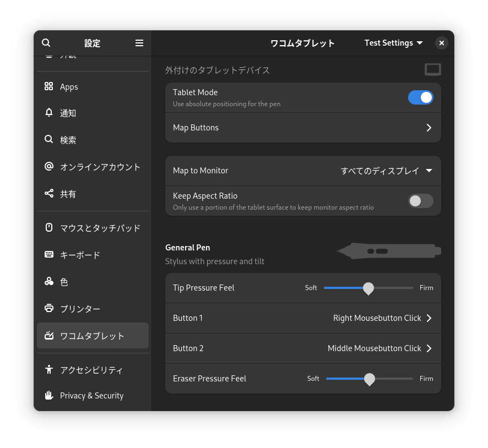The image size is (488, 448).
Task: Select ワコムタブレット in settings sidebar
Action: point(93,336)
